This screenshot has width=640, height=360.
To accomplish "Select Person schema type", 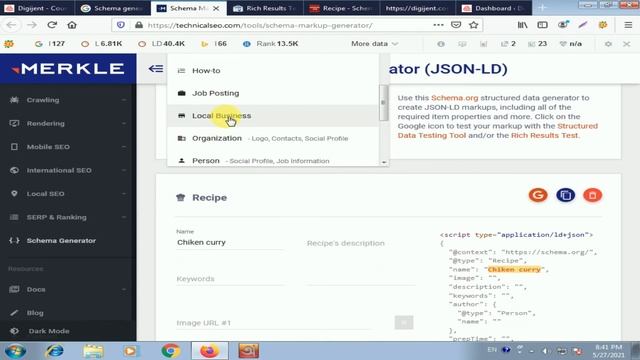I will (x=273, y=160).
